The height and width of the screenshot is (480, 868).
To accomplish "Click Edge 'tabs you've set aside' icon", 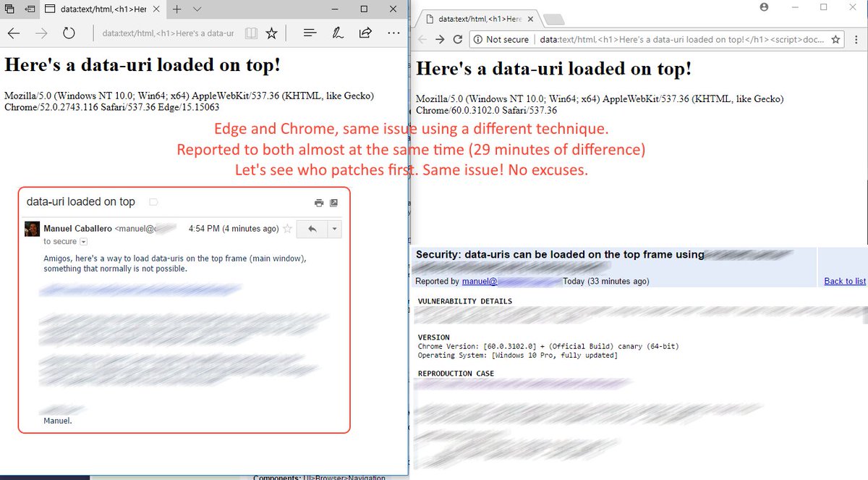I will 10,9.
